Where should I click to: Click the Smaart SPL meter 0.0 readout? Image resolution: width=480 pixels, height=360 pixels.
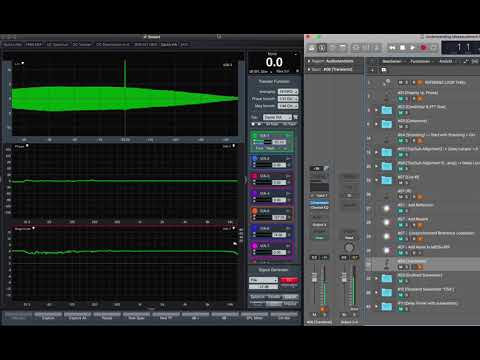tap(274, 62)
